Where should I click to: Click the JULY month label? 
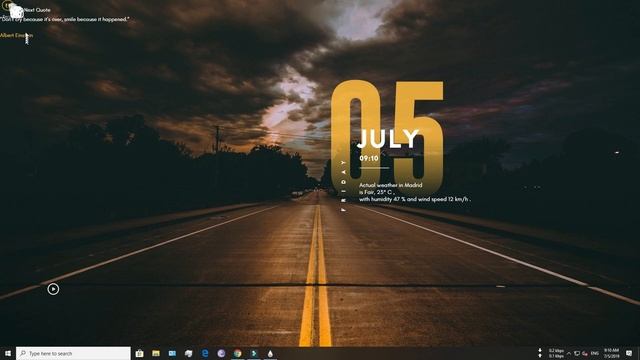(x=388, y=139)
